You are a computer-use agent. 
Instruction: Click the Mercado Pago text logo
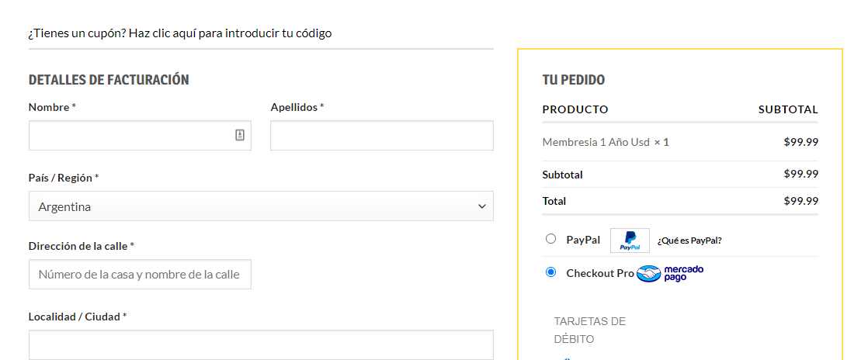point(684,273)
